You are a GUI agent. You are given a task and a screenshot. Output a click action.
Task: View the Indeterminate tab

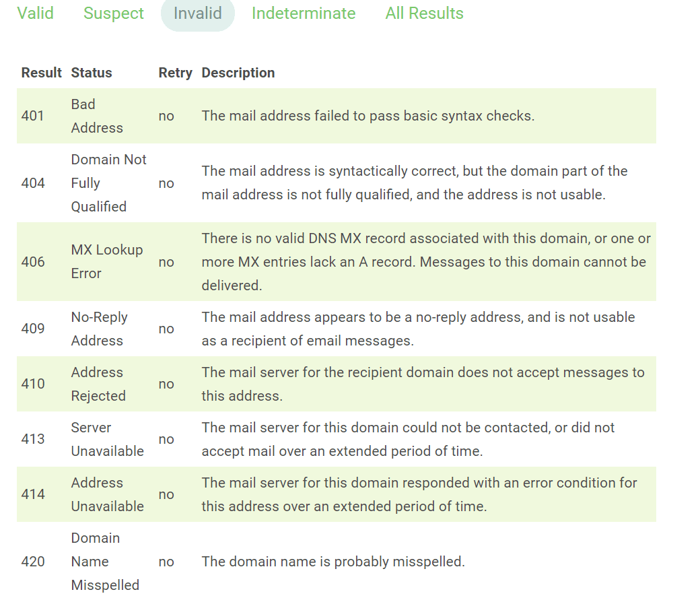[x=304, y=13]
